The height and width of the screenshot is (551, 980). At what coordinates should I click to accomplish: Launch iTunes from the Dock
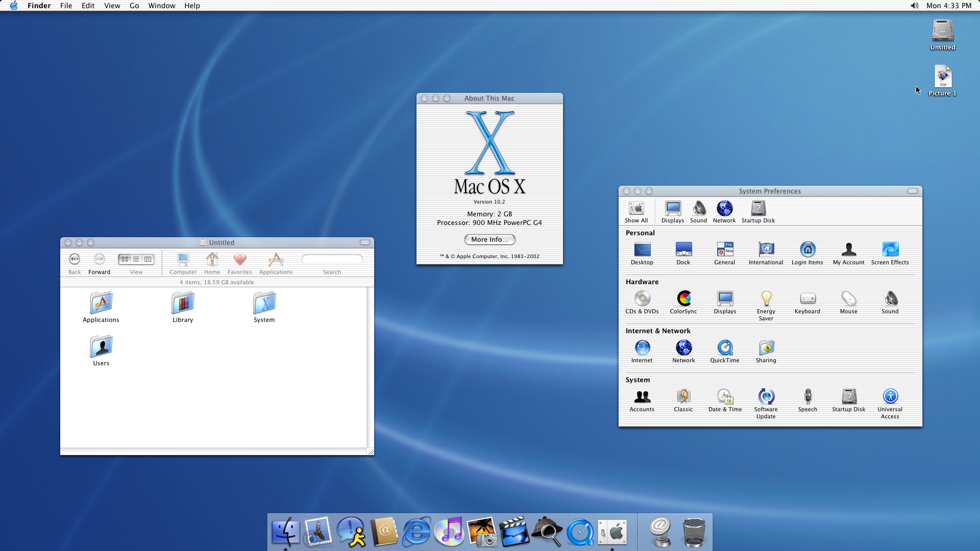coord(449,532)
